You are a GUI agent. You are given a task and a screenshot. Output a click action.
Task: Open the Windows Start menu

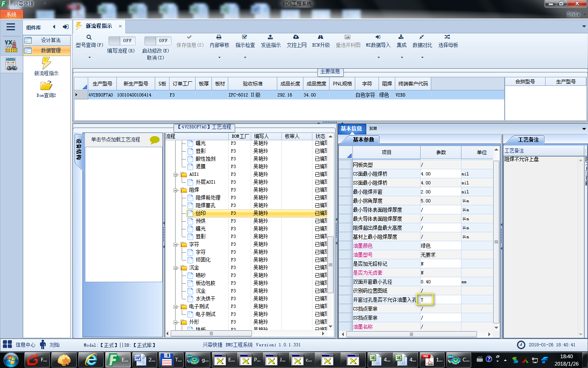[x=11, y=360]
